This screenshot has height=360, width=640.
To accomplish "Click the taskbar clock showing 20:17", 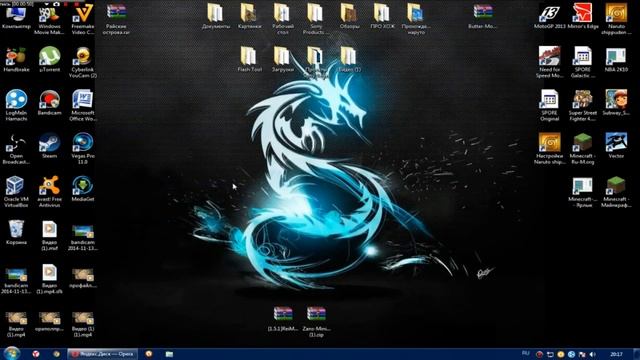I will 616,354.
